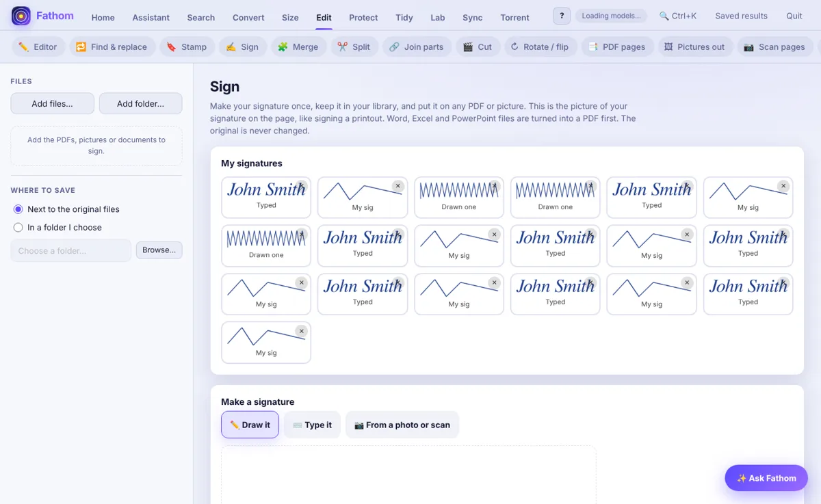Viewport: 821px width, 504px height.
Task: Switch to the Size tab
Action: 290,17
